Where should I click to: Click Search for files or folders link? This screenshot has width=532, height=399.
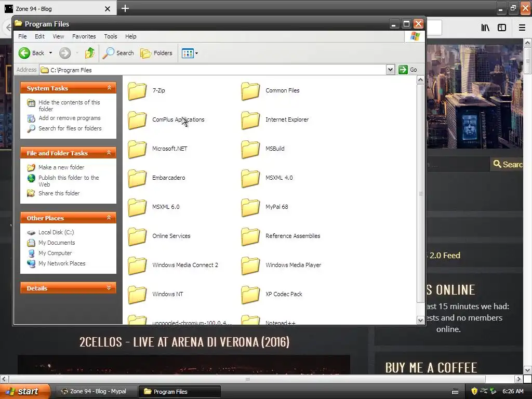click(70, 128)
